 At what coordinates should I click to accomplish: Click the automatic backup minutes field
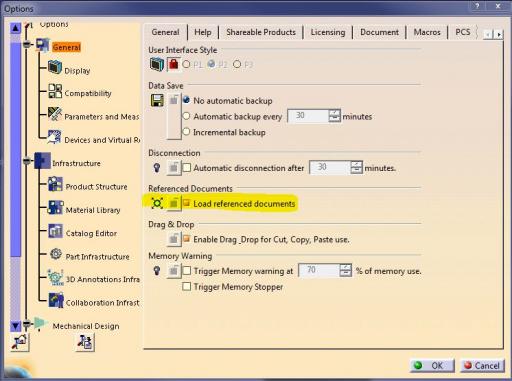coord(308,116)
